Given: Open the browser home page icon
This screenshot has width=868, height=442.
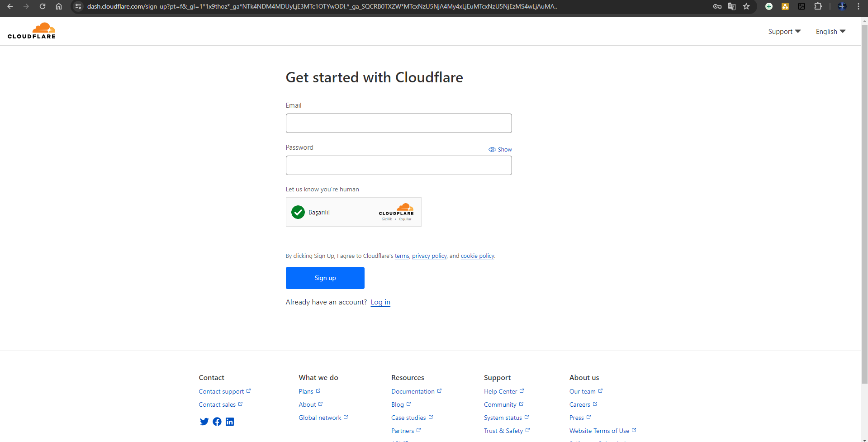Looking at the screenshot, I should 59,6.
